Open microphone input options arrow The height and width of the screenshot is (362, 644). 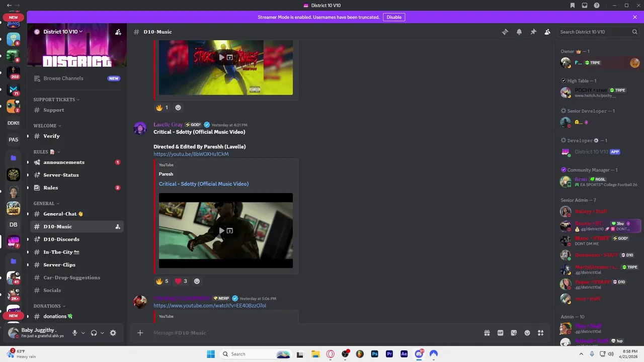83,333
